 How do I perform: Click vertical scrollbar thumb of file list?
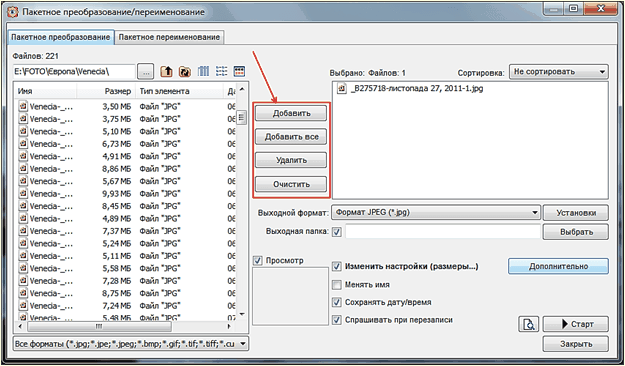click(x=242, y=117)
